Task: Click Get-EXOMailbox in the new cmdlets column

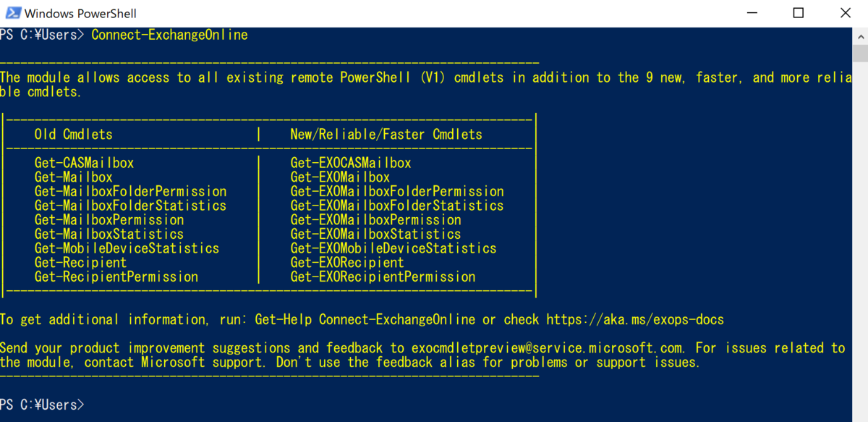Action: click(x=340, y=177)
